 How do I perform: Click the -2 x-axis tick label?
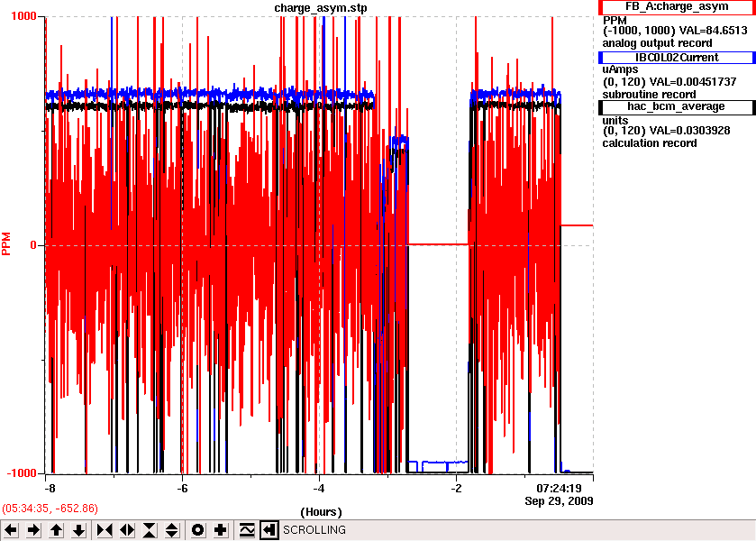(x=456, y=489)
